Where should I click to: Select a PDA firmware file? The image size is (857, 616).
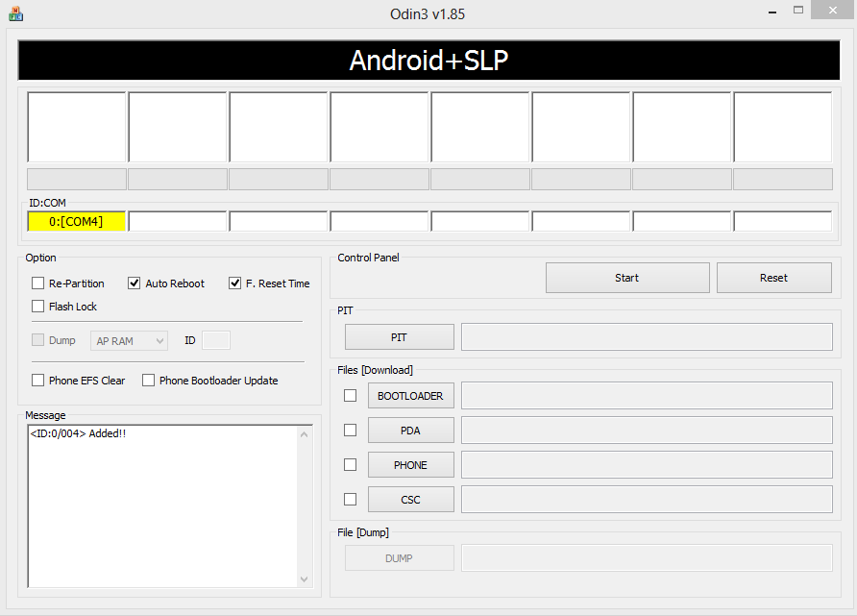tap(411, 431)
